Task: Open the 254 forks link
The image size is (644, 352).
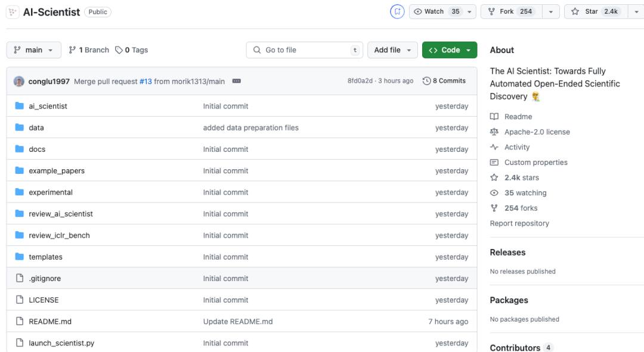Action: 521,208
